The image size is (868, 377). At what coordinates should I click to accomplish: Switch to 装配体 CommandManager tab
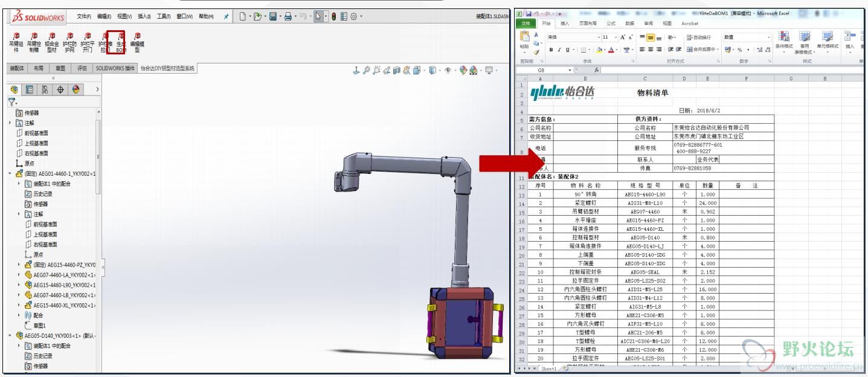(17, 68)
